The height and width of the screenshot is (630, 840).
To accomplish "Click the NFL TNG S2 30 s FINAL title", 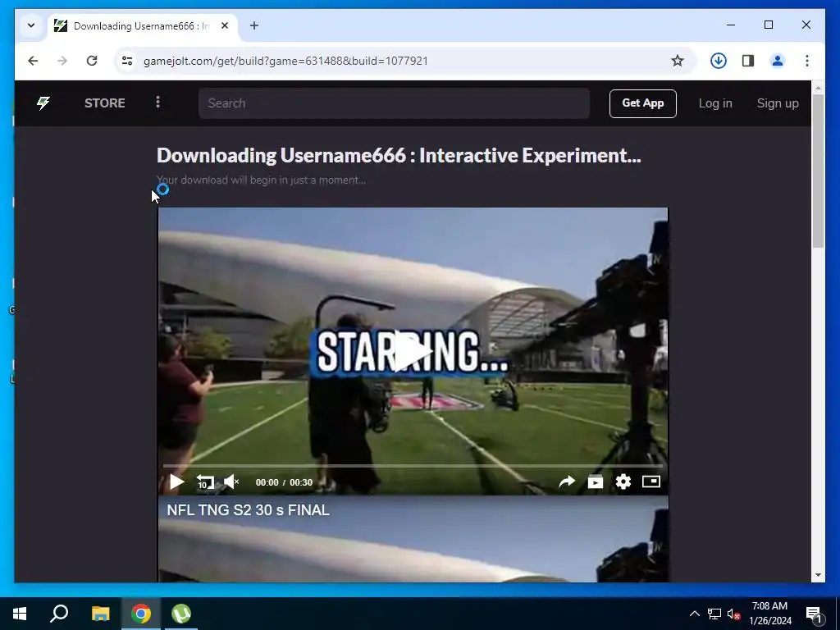I will click(x=248, y=510).
